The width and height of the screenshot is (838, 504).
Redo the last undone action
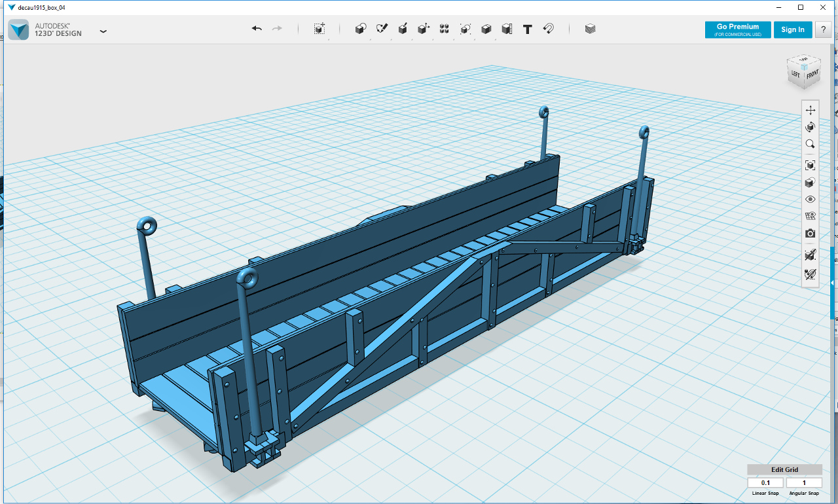click(x=277, y=29)
